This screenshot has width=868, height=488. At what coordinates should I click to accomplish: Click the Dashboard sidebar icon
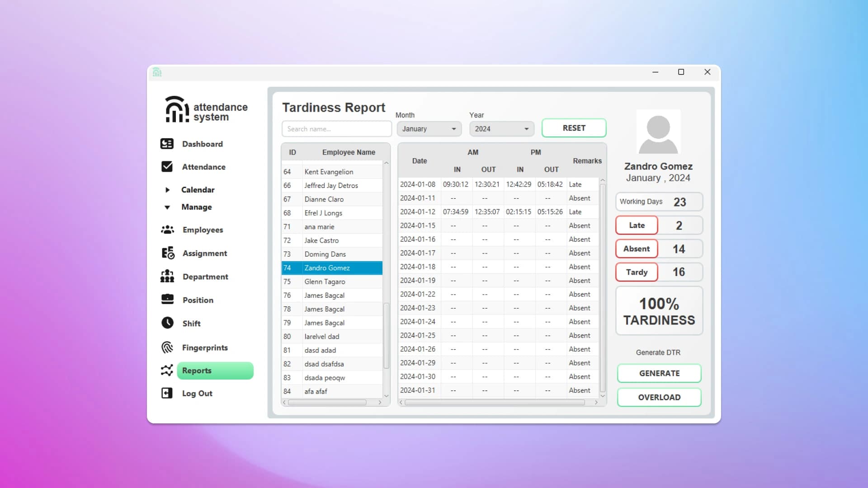167,144
